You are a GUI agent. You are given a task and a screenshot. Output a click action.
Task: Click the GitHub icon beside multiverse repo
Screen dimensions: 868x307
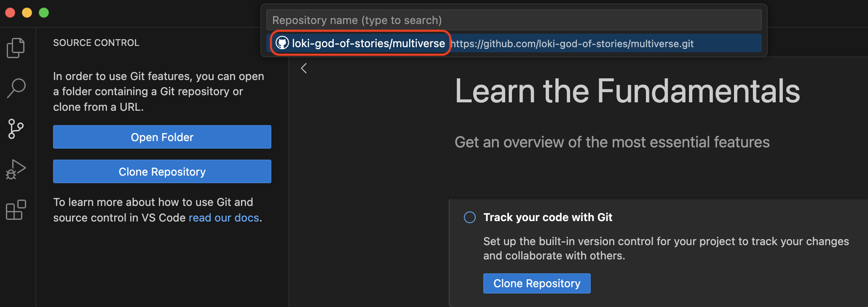(x=282, y=43)
